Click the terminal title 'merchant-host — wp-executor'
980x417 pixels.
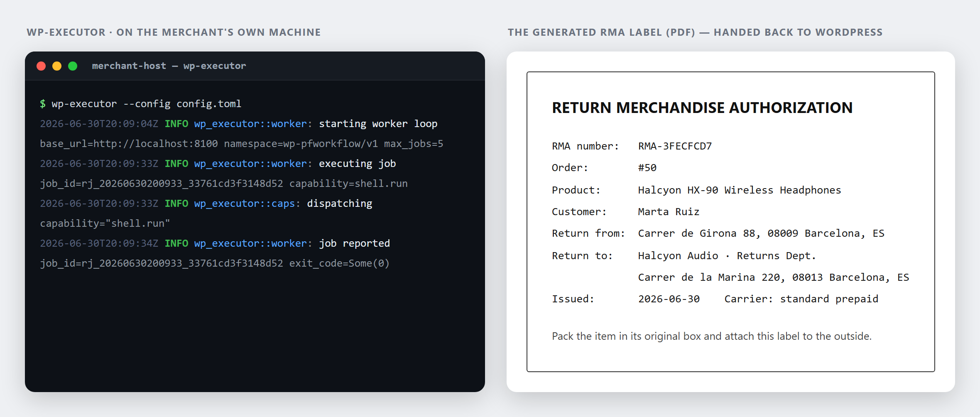[x=169, y=66]
